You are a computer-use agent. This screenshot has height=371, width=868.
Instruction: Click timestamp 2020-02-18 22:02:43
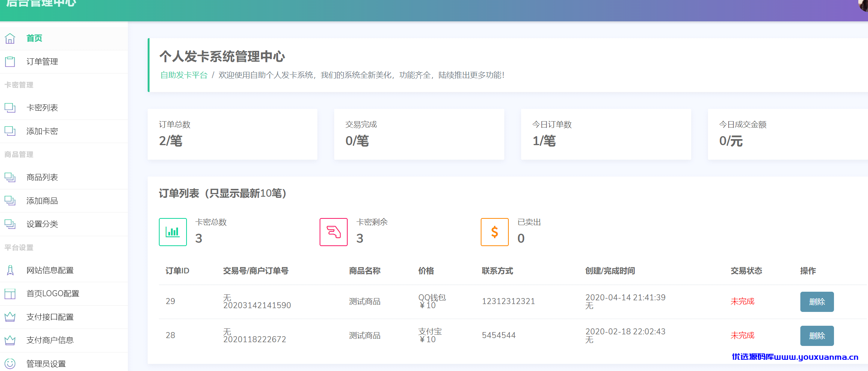625,332
